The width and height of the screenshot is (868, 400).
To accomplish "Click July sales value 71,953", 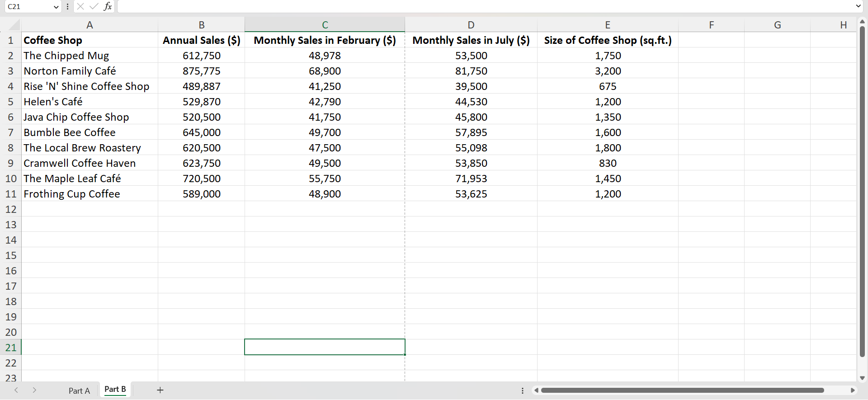I will (471, 179).
